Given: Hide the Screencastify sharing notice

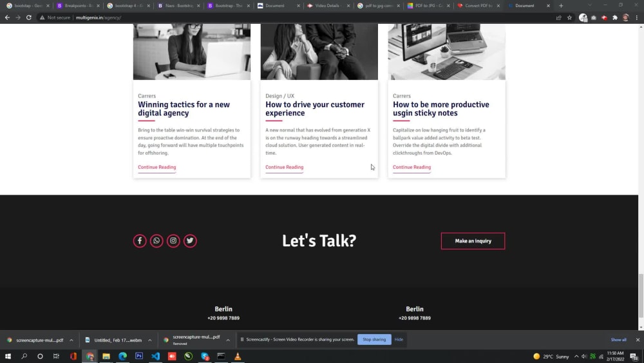Looking at the screenshot, I should click(399, 340).
